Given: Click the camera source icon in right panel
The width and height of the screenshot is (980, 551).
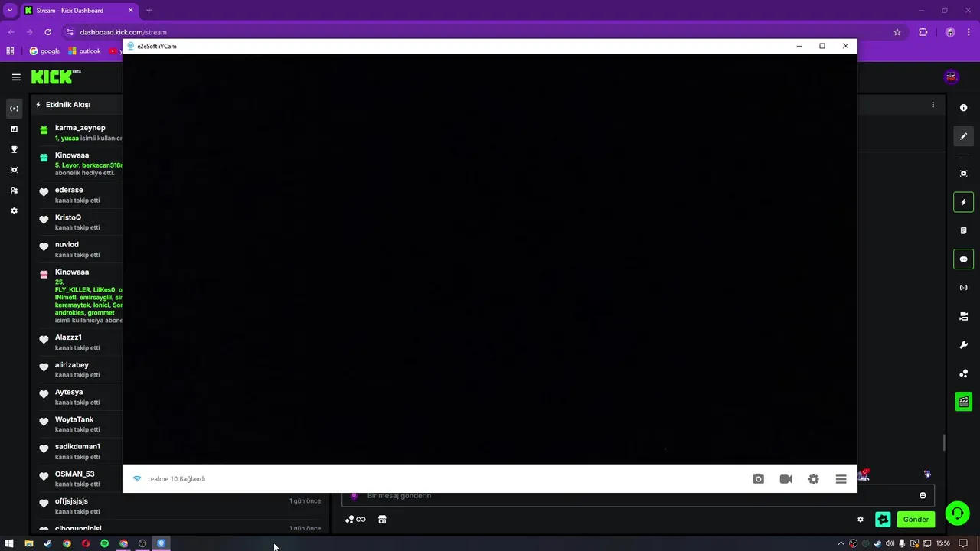Looking at the screenshot, I should (964, 316).
